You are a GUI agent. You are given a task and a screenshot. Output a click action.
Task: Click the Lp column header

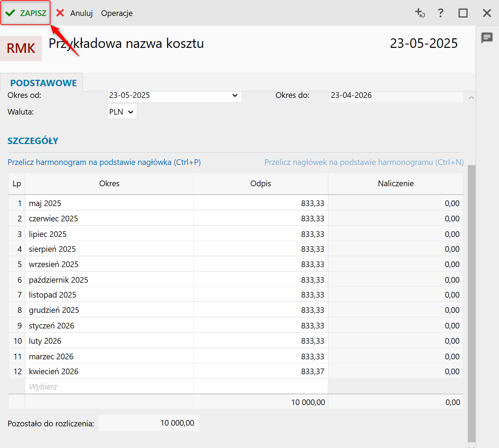17,184
